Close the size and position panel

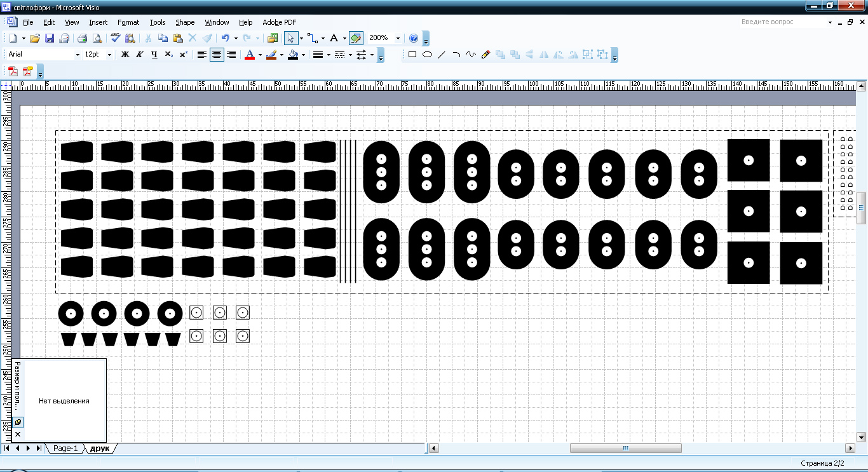(x=18, y=435)
